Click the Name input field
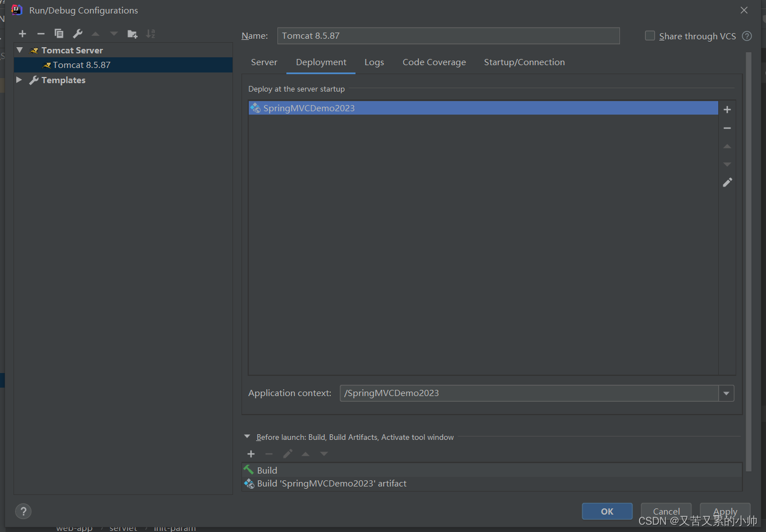 tap(448, 36)
